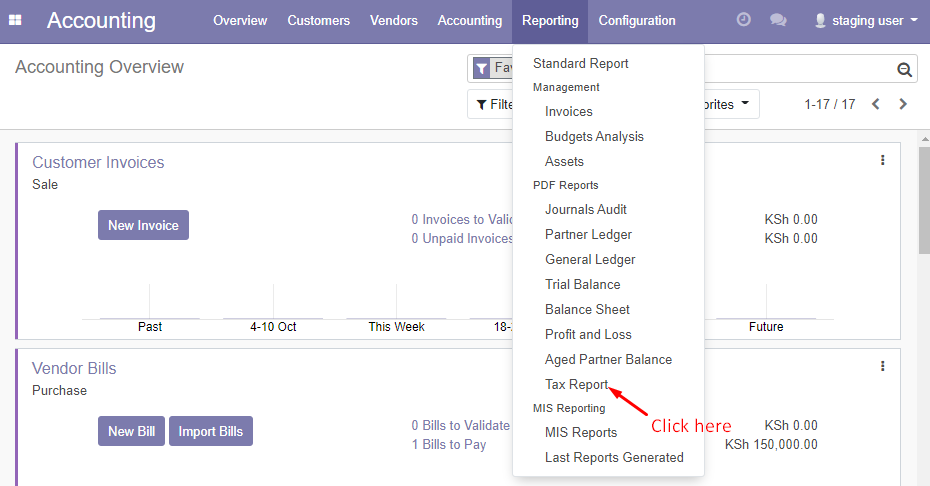930x486 pixels.
Task: Click the 4-10 Oct chart label
Action: point(273,327)
